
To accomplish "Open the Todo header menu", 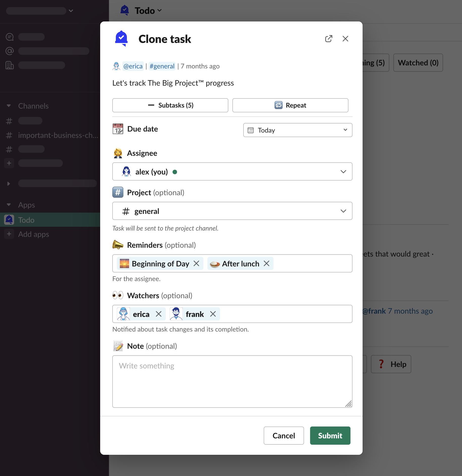I will pyautogui.click(x=148, y=11).
